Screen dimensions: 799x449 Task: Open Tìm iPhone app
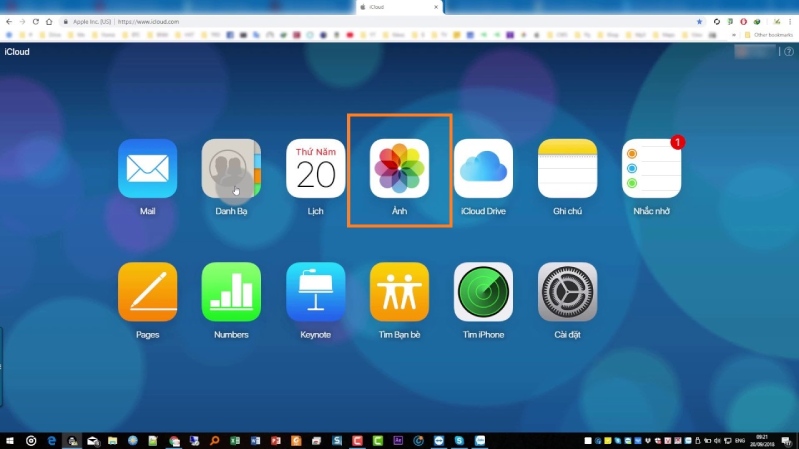tap(484, 292)
